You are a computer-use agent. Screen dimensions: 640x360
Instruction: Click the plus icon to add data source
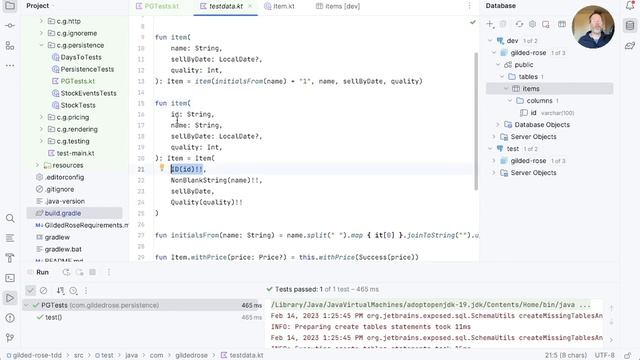490,24
